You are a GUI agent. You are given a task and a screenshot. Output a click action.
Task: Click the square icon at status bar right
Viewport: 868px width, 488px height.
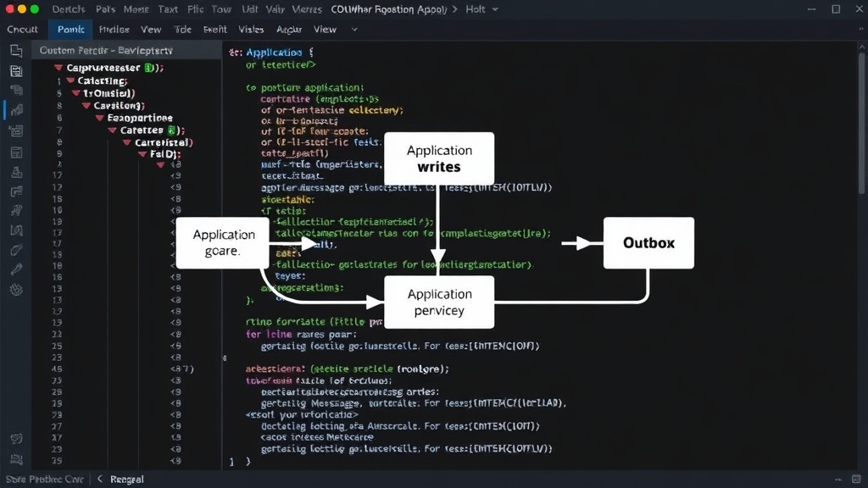pos(856,480)
